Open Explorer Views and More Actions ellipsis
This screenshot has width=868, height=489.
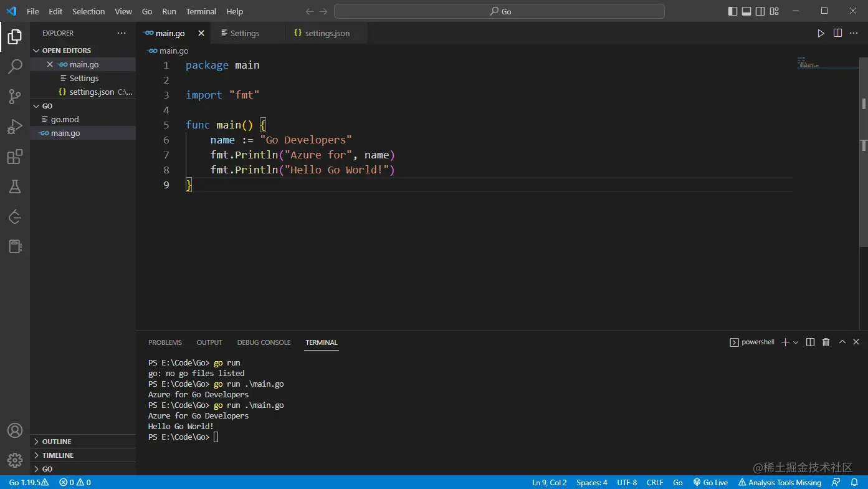122,33
